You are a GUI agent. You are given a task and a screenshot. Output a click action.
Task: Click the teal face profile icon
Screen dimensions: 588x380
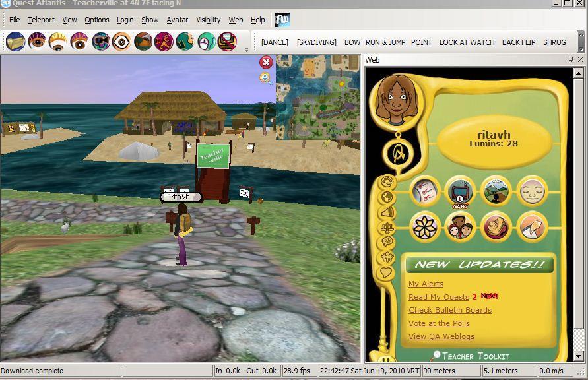185,41
